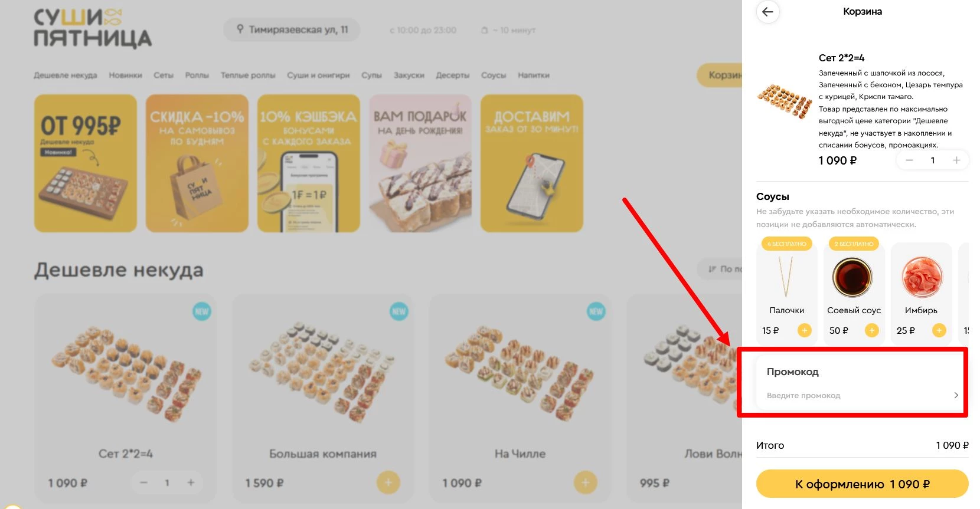
Task: Decrease Сет 2*2=4 quantity in cart
Action: pyautogui.click(x=909, y=160)
